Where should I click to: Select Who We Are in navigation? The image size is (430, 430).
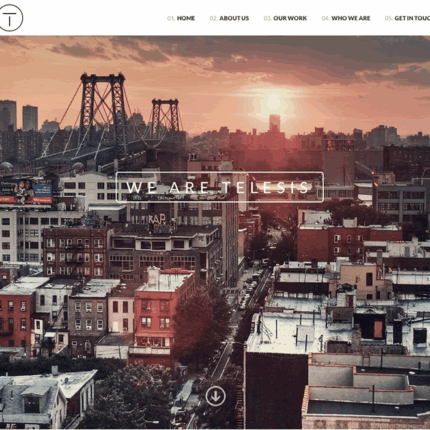click(351, 18)
